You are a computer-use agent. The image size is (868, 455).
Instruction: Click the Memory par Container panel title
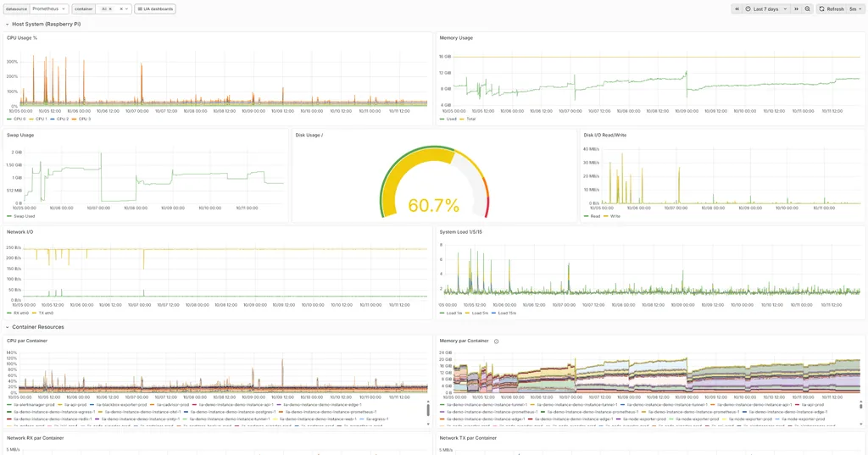coord(464,341)
